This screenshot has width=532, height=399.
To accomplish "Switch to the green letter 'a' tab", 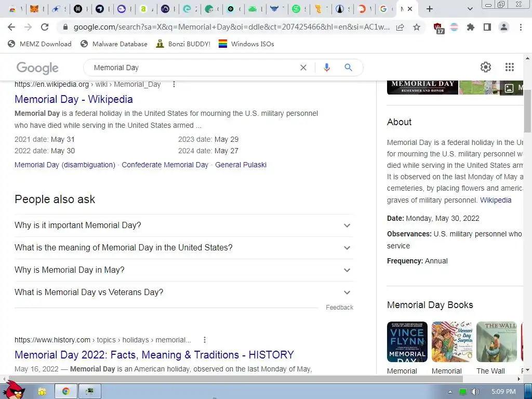I will (143, 9).
